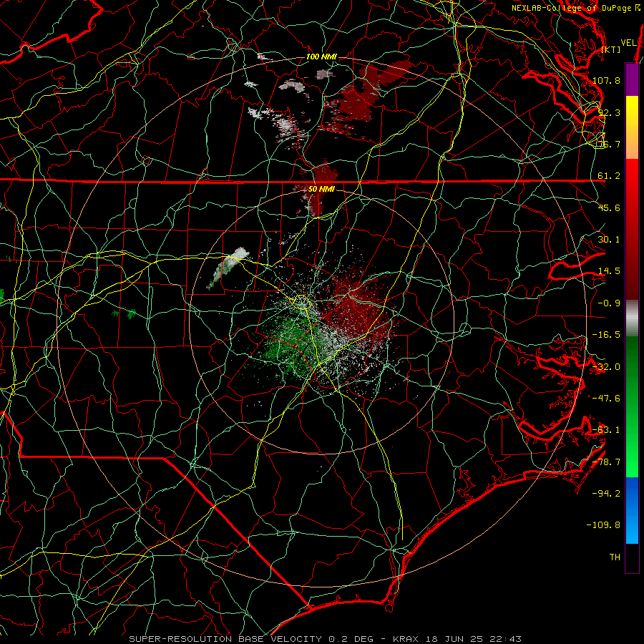Select the -32.0 legend value
This screenshot has height=644, width=644.
click(606, 367)
